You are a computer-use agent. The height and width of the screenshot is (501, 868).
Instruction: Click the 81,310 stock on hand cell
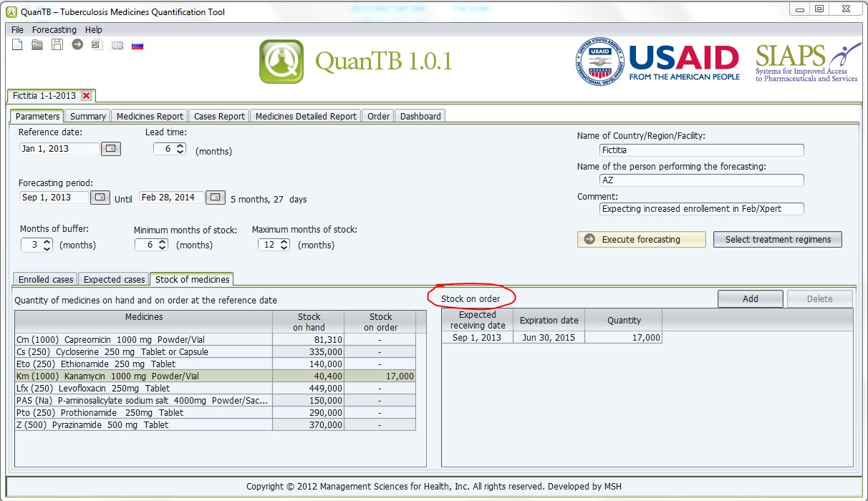(x=309, y=340)
